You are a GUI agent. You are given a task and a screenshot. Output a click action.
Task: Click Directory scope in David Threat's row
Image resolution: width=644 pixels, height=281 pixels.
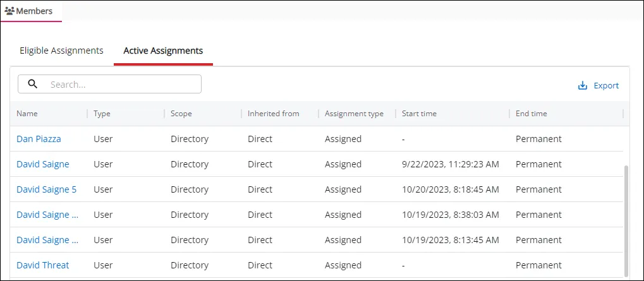[x=190, y=265]
